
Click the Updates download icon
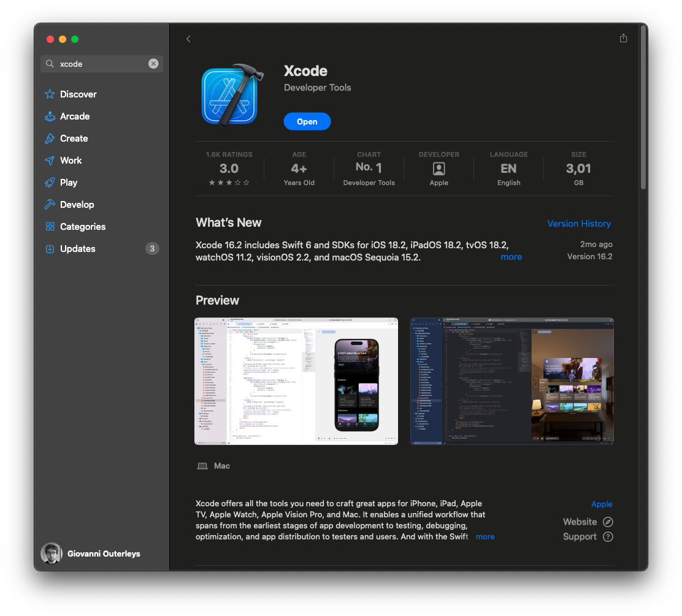pos(50,249)
